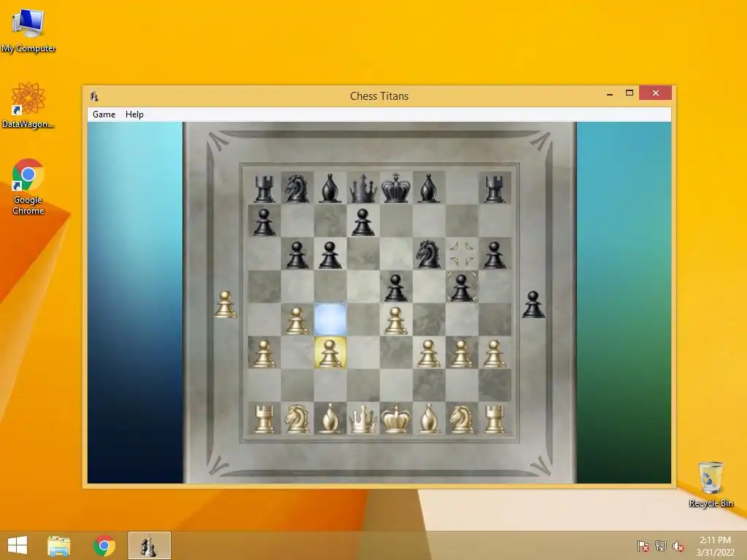Select the black knight on f6
The width and height of the screenshot is (747, 560).
coord(428,254)
